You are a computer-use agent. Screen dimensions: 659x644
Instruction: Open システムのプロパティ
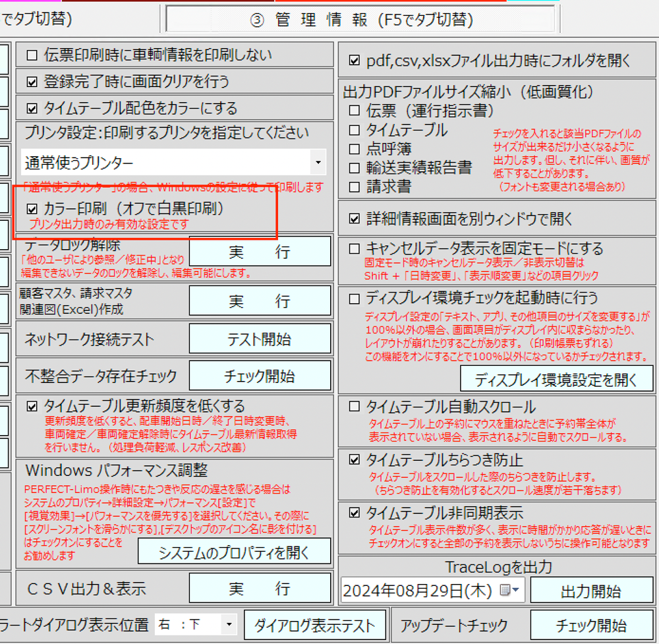pyautogui.click(x=234, y=552)
